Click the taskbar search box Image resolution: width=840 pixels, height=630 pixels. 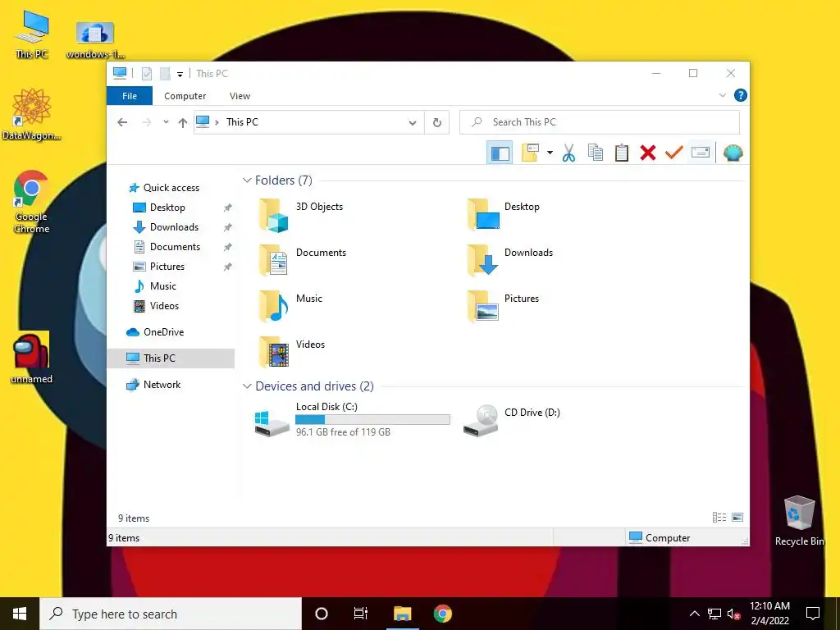(171, 614)
